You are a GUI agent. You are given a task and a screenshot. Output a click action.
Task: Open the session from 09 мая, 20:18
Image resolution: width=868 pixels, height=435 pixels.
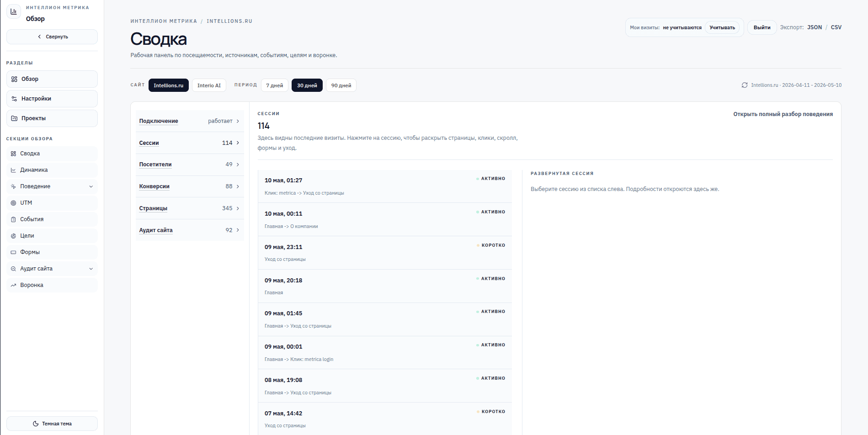click(385, 286)
